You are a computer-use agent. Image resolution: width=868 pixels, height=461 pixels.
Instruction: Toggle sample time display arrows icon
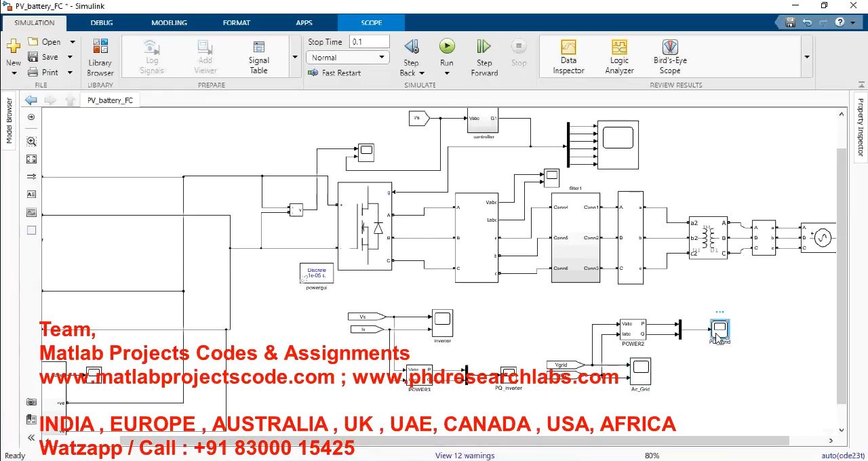(31, 176)
